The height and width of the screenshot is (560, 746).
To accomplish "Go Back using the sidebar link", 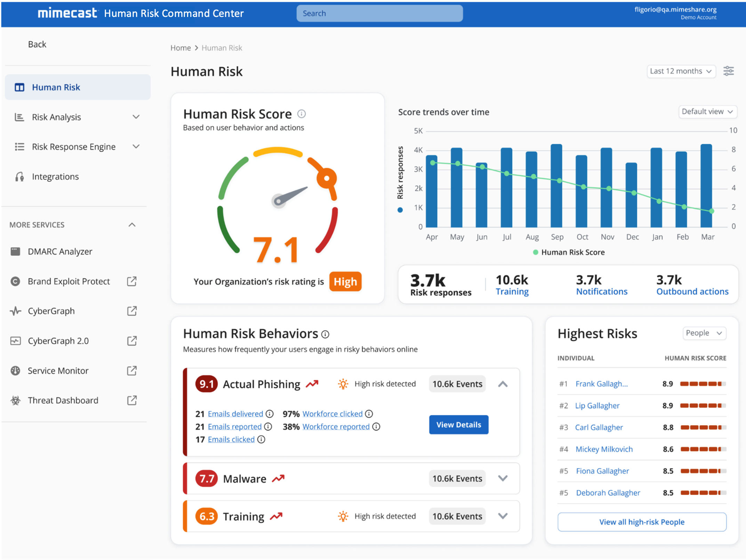I will (x=37, y=44).
